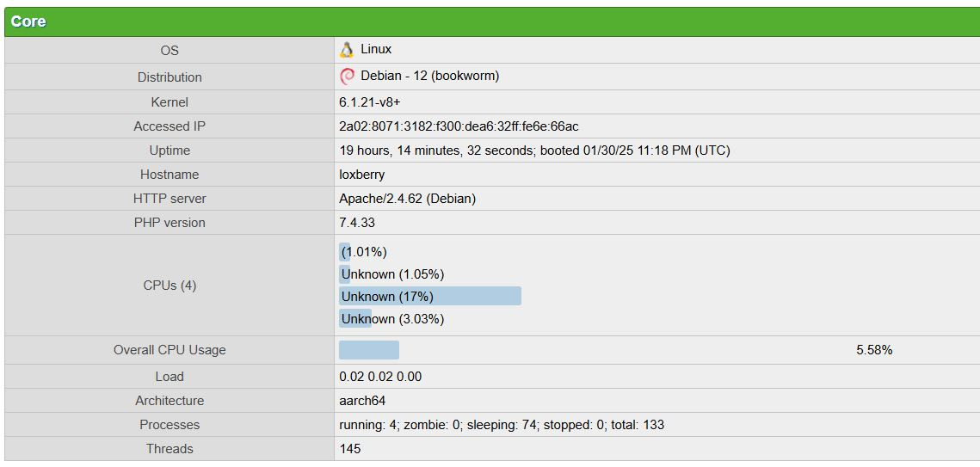
Task: Click the kernel version 6.1.21-v8+
Action: [370, 102]
